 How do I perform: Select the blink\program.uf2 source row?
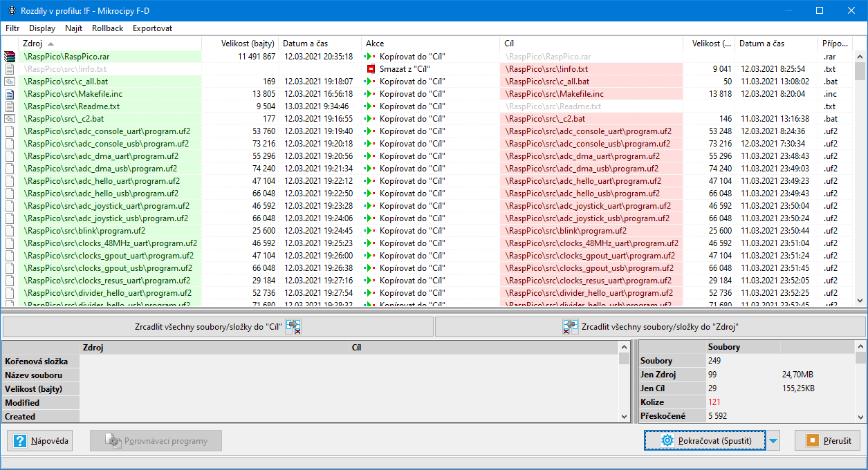(83, 231)
